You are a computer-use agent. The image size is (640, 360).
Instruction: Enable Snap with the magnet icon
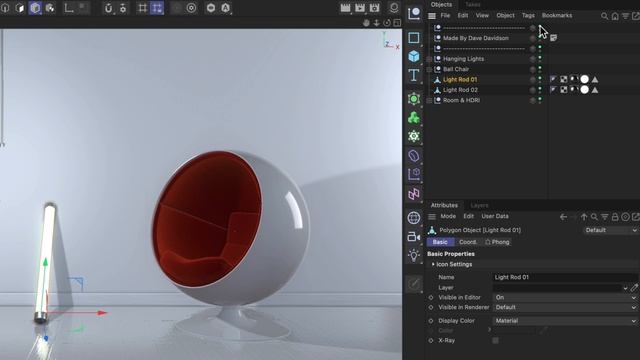(108, 8)
